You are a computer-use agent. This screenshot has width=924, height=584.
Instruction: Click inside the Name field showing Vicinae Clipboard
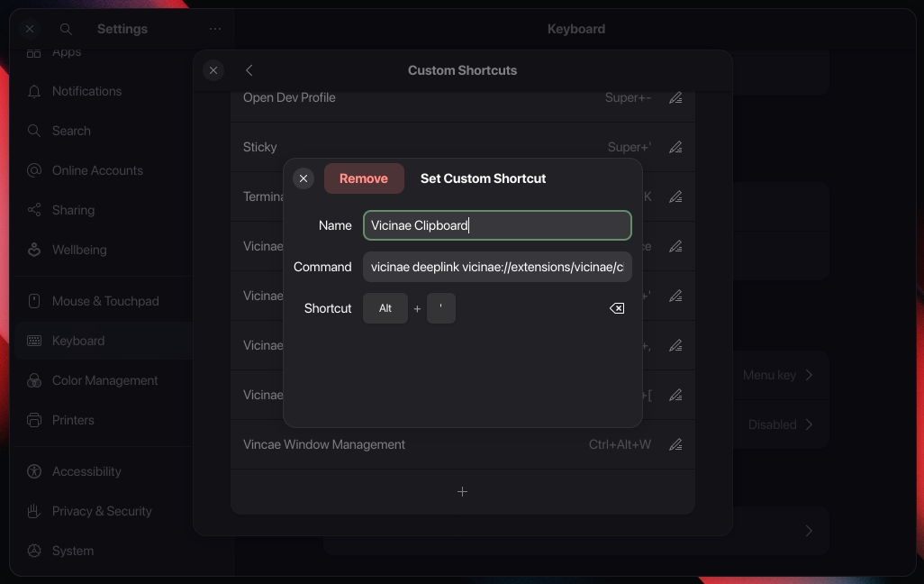(x=496, y=225)
